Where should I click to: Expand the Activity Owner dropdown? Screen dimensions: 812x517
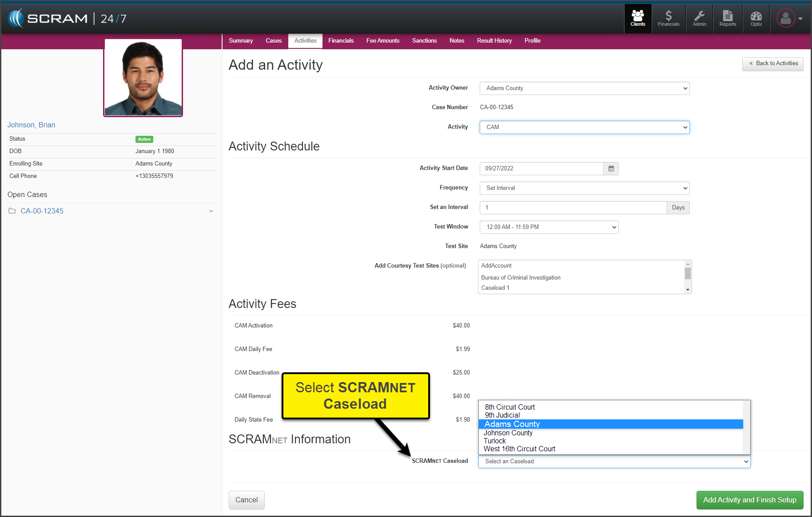coord(584,88)
